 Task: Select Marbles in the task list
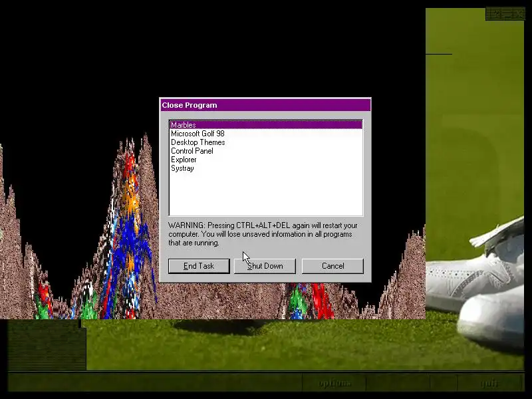pyautogui.click(x=265, y=125)
